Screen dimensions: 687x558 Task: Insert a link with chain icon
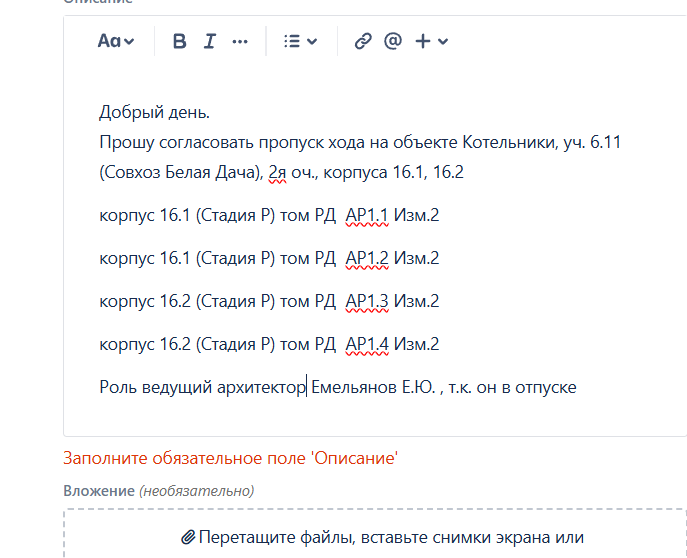[363, 41]
